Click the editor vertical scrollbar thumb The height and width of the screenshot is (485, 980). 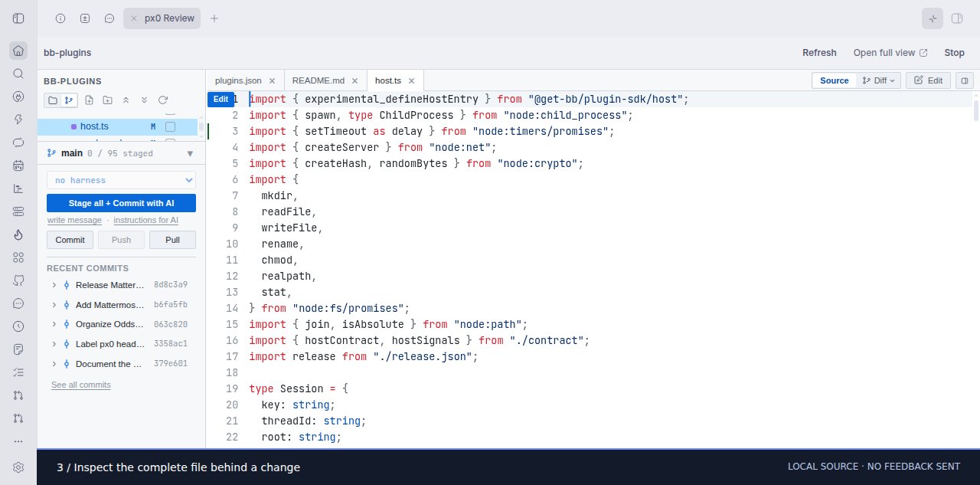tap(976, 110)
